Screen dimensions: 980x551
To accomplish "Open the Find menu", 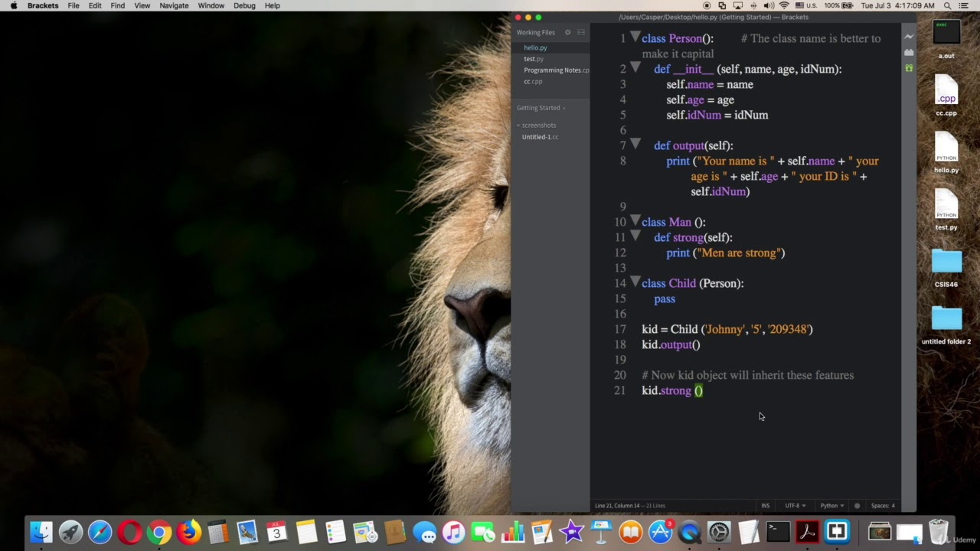I will point(117,5).
